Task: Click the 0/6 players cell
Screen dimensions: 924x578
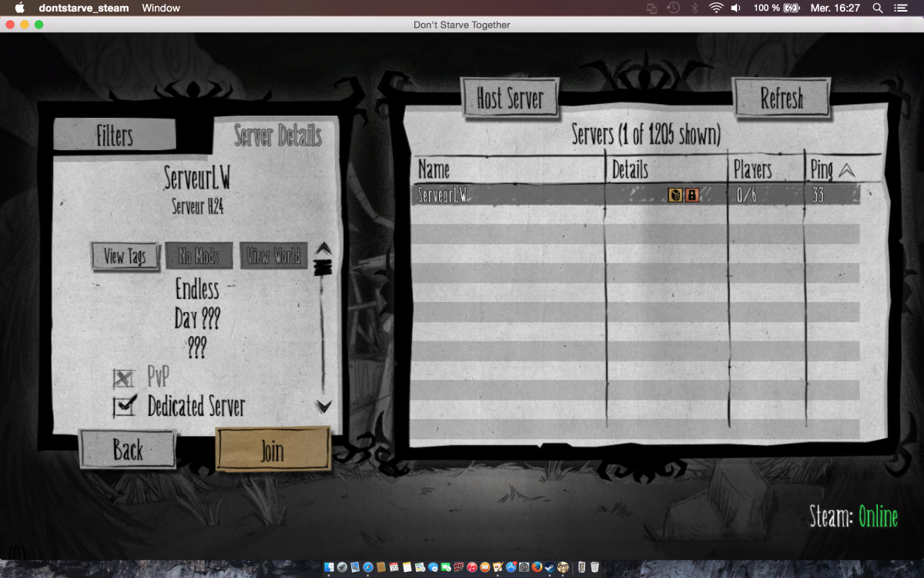Action: pyautogui.click(x=746, y=196)
